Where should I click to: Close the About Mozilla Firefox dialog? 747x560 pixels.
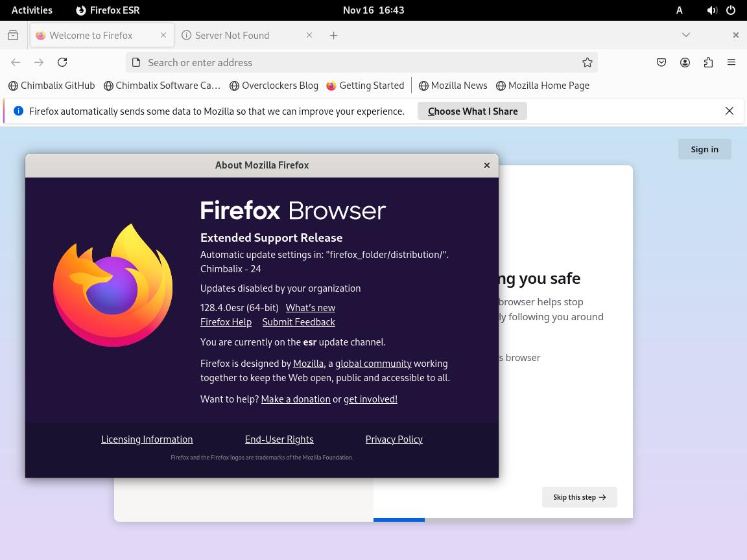click(487, 165)
